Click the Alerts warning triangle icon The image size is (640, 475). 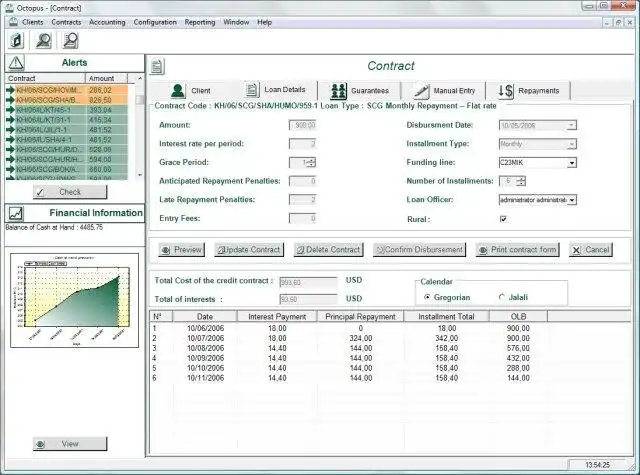click(16, 63)
